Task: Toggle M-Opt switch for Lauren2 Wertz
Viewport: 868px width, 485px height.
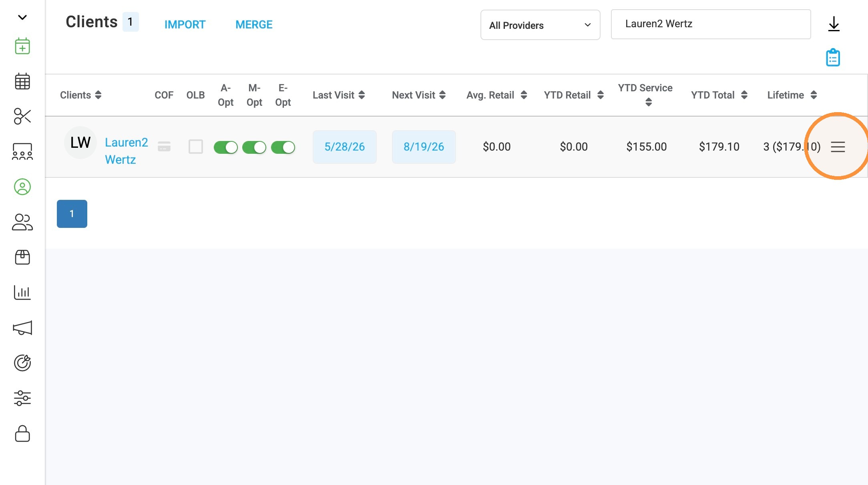Action: (254, 147)
